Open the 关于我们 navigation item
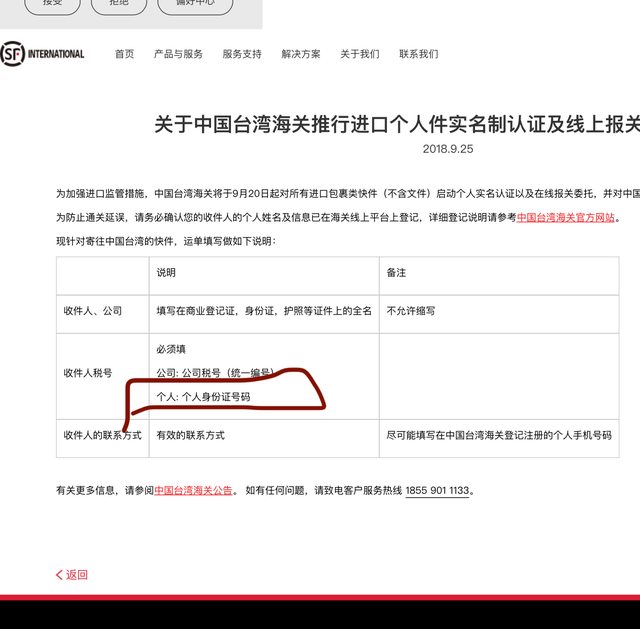This screenshot has width=640, height=629. tap(359, 54)
